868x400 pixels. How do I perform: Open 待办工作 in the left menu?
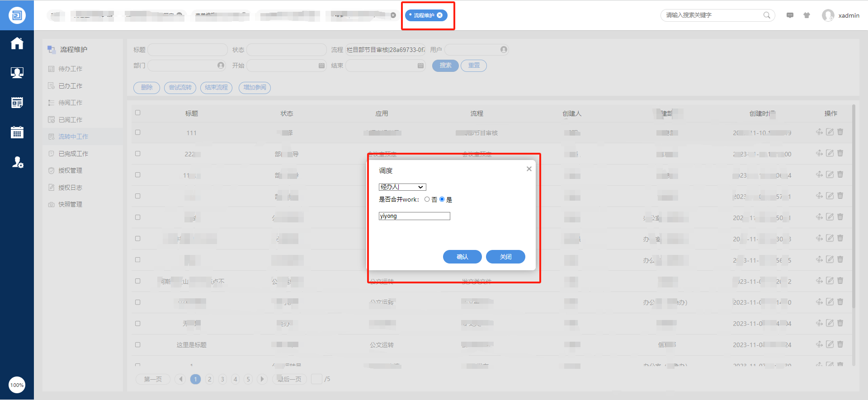[x=70, y=69]
